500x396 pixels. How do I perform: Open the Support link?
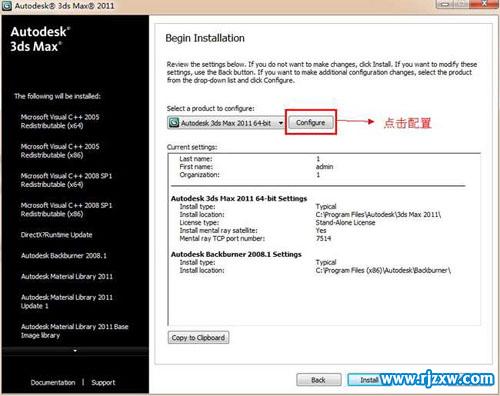[103, 382]
